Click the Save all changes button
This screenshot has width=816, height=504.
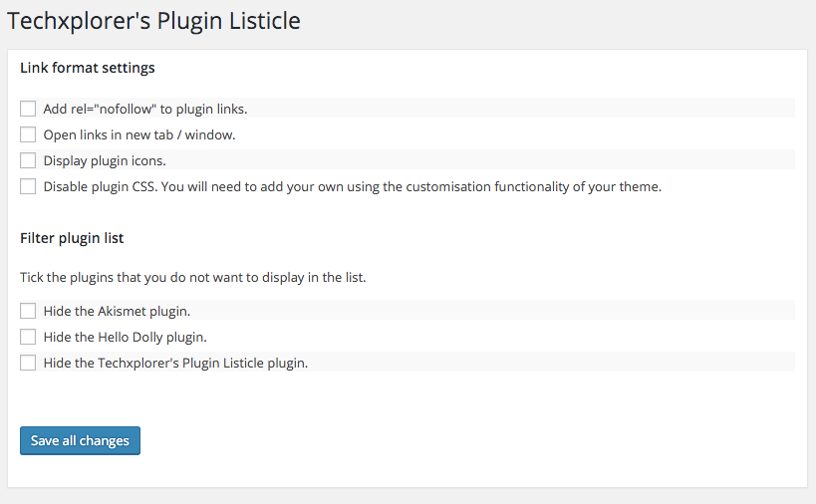click(x=80, y=440)
